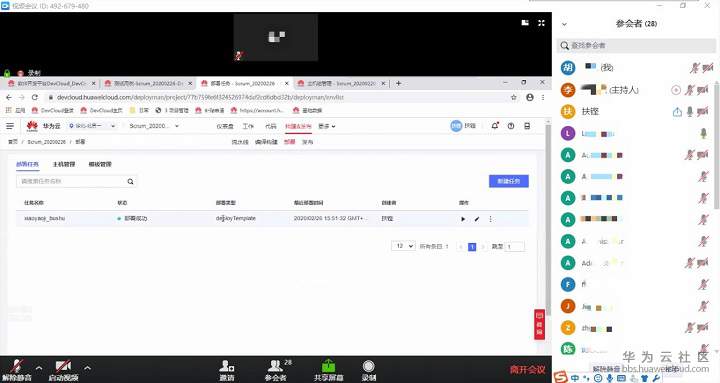Open the region selector dropdown
This screenshot has height=383, width=720.
click(91, 126)
